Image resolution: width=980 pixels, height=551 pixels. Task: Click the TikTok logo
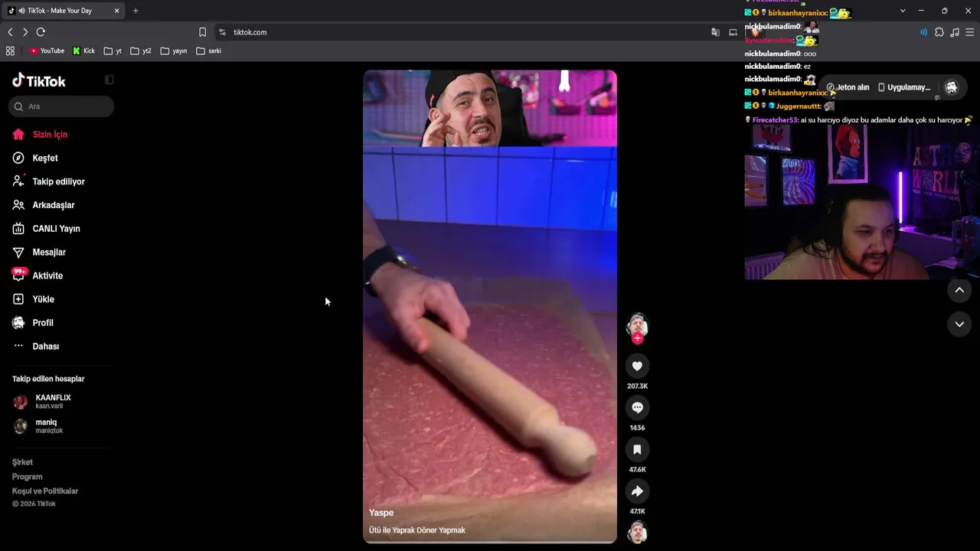point(39,81)
